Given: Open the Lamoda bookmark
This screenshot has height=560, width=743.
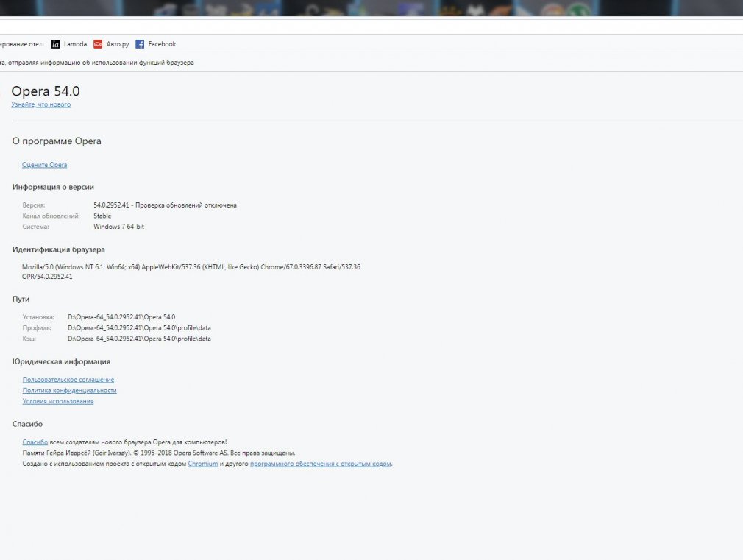Looking at the screenshot, I should coord(69,44).
